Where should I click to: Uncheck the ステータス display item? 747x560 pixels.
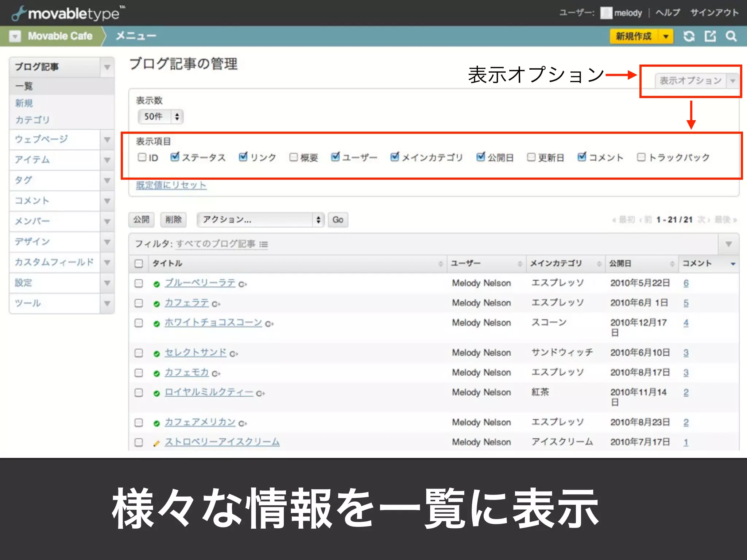click(175, 157)
